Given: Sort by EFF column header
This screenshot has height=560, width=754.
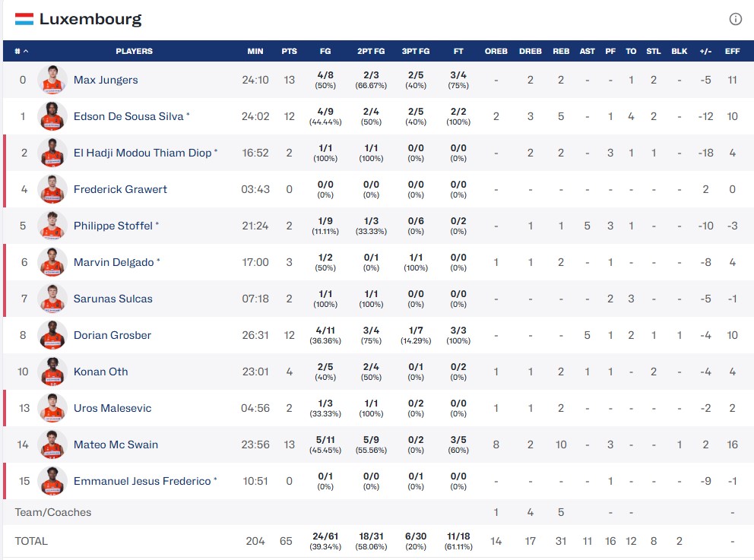Looking at the screenshot, I should [x=733, y=51].
